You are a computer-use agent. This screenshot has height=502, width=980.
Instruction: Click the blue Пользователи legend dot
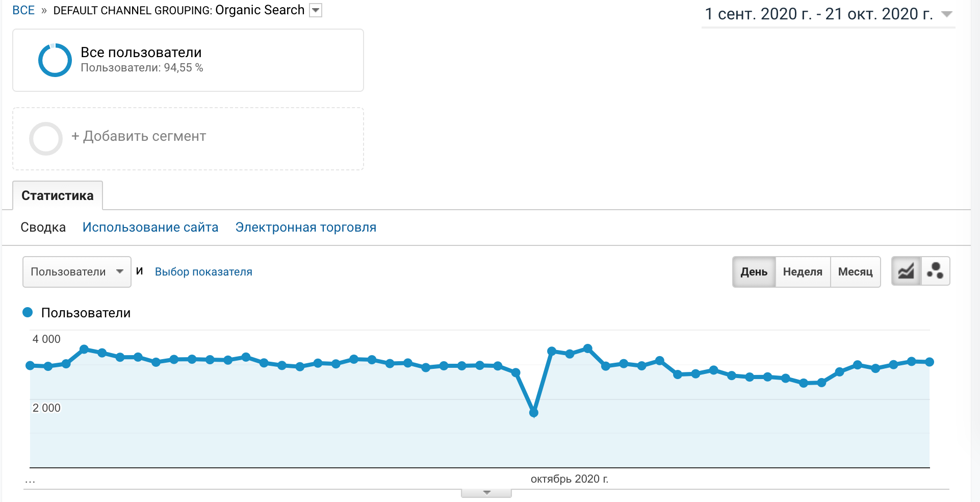(28, 312)
